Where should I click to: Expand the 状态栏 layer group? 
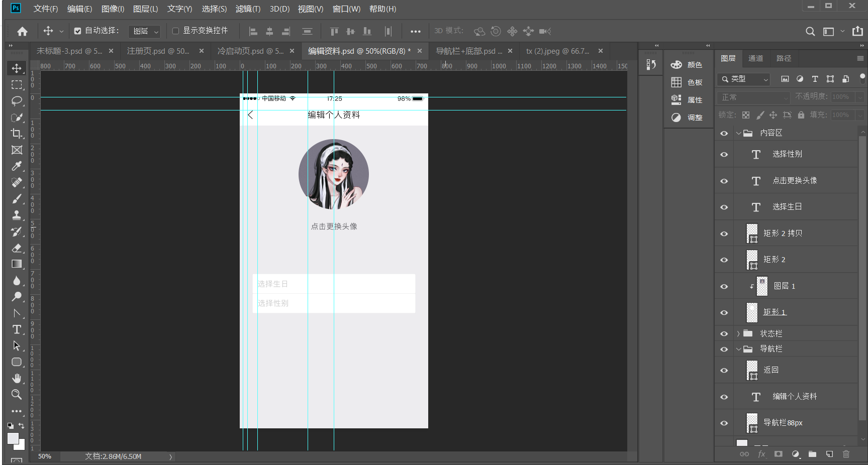coord(738,334)
